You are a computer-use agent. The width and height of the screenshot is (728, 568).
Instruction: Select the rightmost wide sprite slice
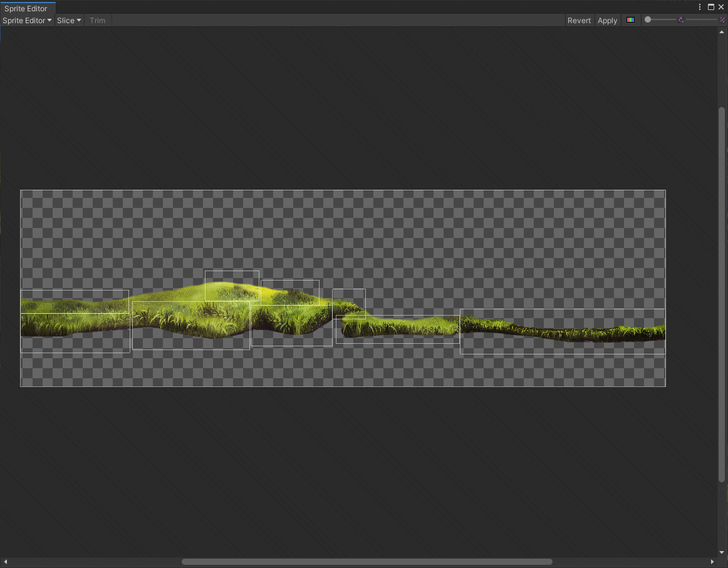pyautogui.click(x=562, y=332)
